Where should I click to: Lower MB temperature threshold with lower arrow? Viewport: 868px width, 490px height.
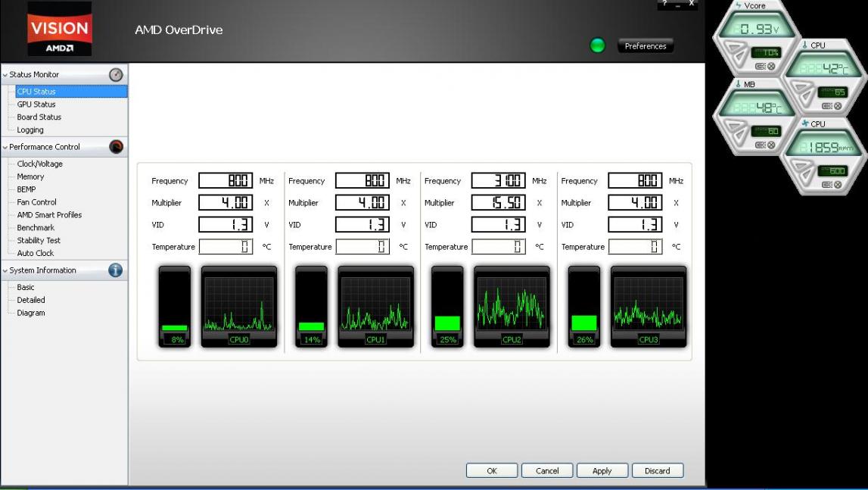point(739,136)
